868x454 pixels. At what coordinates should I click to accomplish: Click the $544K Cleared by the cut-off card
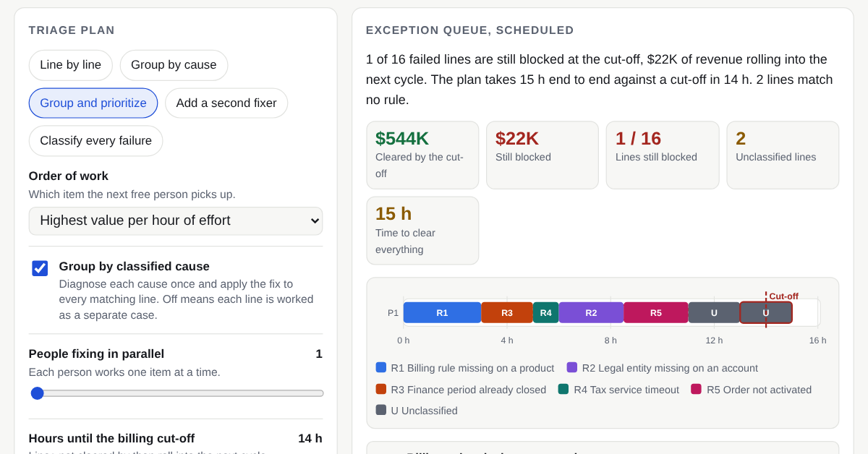[422, 155]
